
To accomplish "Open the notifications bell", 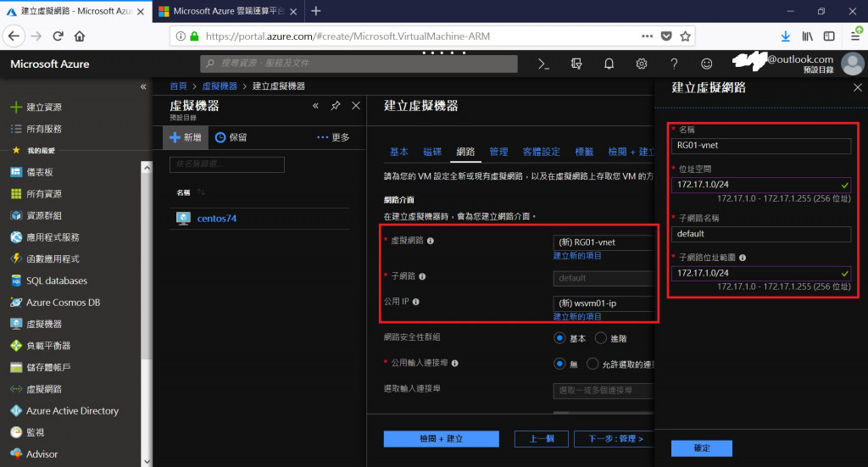I will (609, 64).
